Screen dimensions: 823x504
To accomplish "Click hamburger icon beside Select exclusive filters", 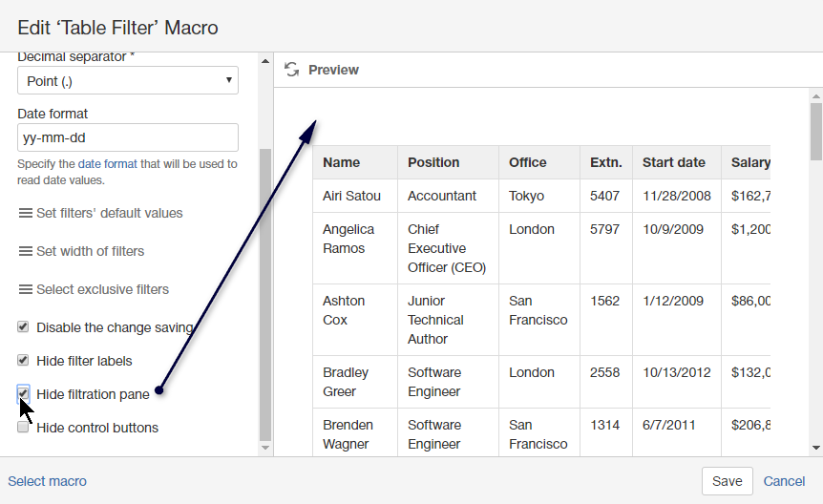I will 26,289.
